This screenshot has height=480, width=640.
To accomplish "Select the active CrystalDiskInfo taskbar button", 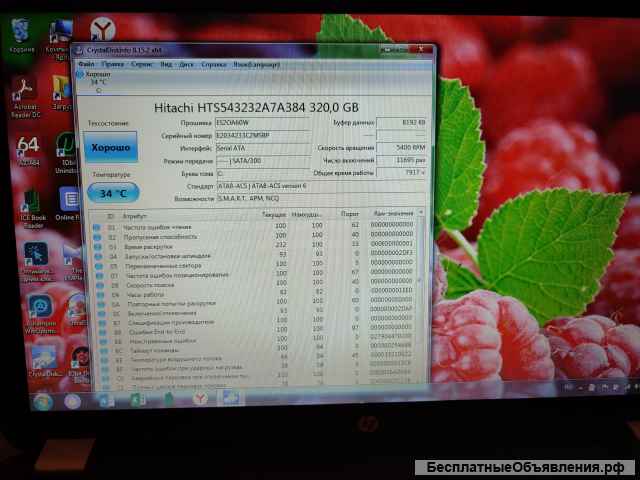I will coord(230,397).
